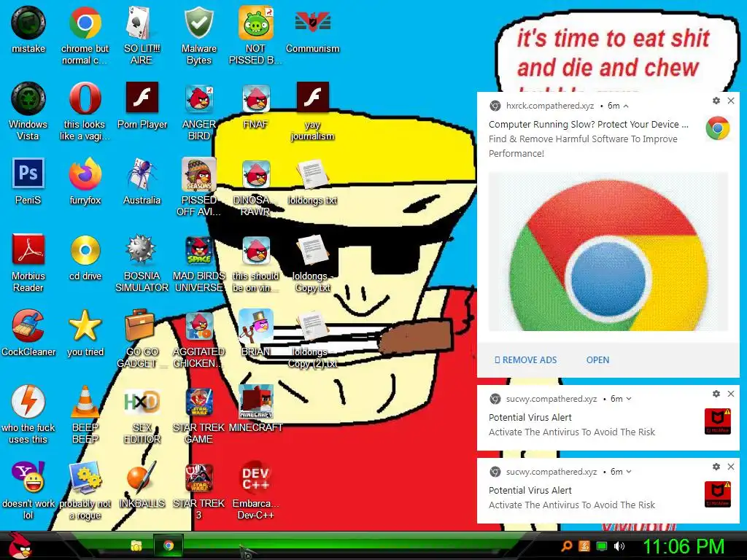Open the 'loldongs - Copy (2).txt' file

pos(312,326)
